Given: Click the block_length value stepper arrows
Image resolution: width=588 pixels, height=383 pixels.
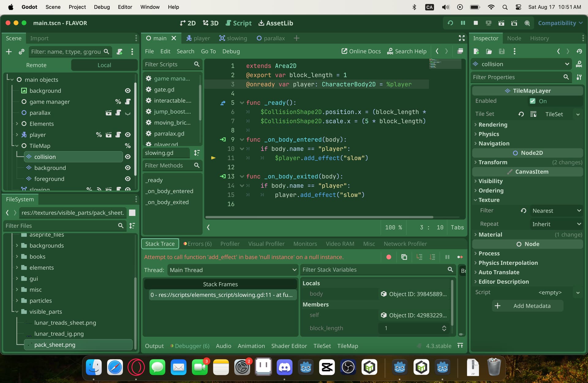Looking at the screenshot, I should tap(444, 328).
